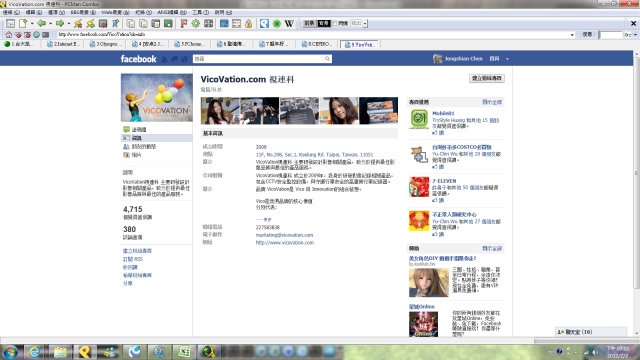Click the blue pin toolbar icon
Image resolution: width=640 pixels, height=360 pixels.
pyautogui.click(x=116, y=24)
